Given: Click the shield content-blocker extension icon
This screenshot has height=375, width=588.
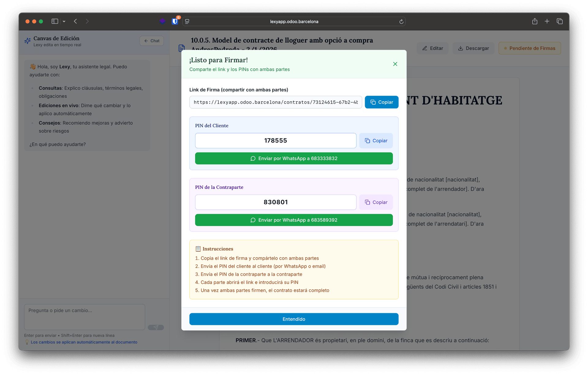Looking at the screenshot, I should [175, 21].
